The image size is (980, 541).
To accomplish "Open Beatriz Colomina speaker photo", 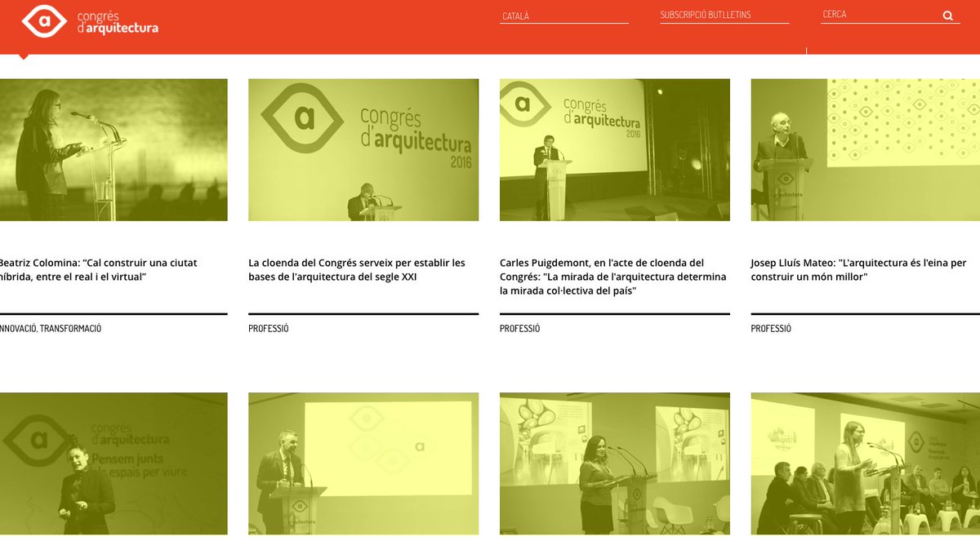I will (114, 149).
